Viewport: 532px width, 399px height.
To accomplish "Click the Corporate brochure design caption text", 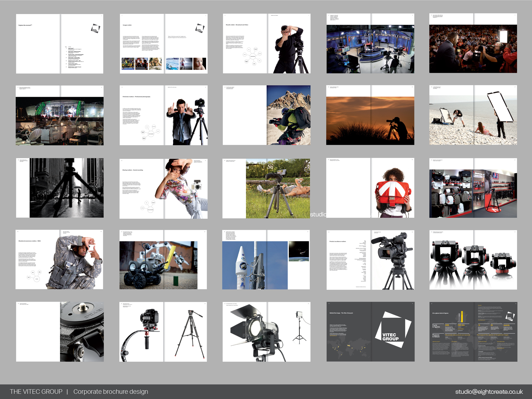I will [x=110, y=392].
